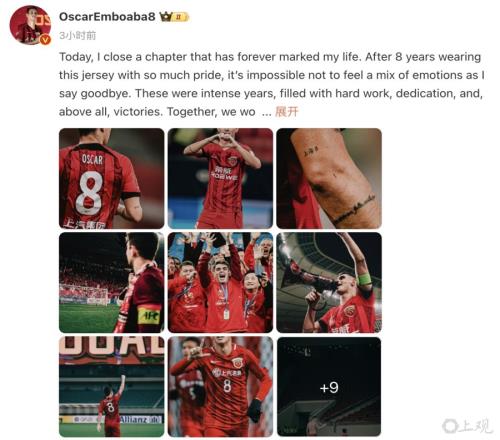Open the megaphone celebration photo

(x=329, y=283)
